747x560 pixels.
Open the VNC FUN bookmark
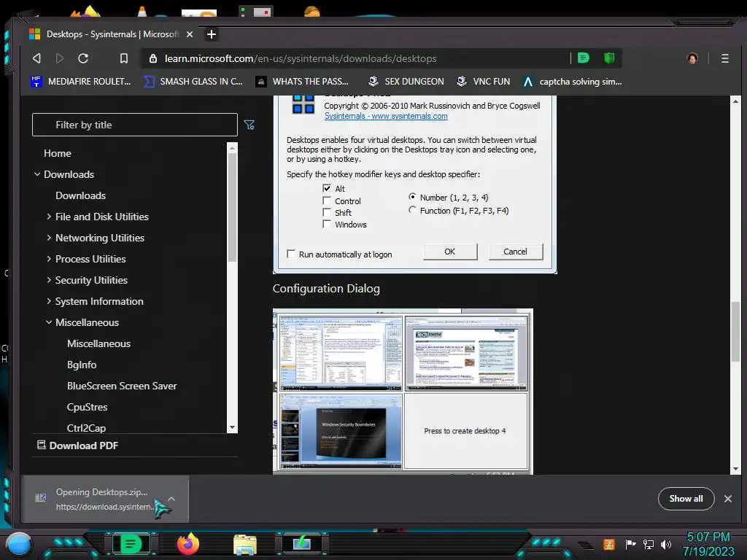483,82
